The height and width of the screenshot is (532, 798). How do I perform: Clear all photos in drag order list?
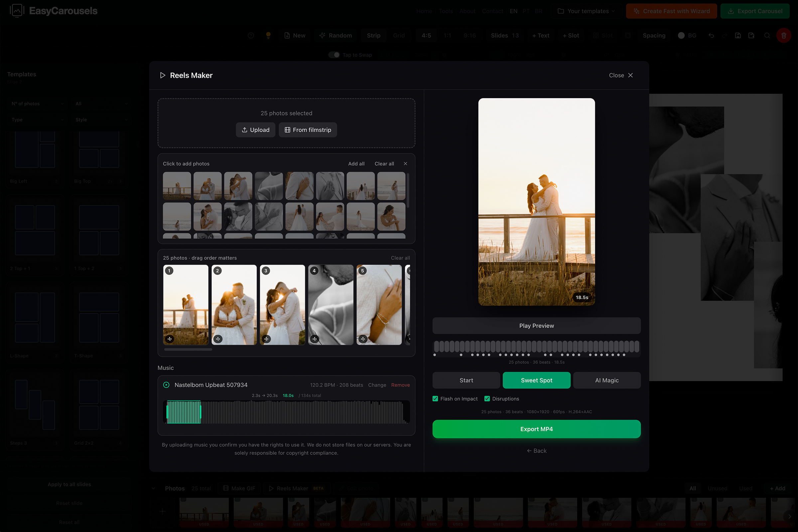click(x=400, y=258)
